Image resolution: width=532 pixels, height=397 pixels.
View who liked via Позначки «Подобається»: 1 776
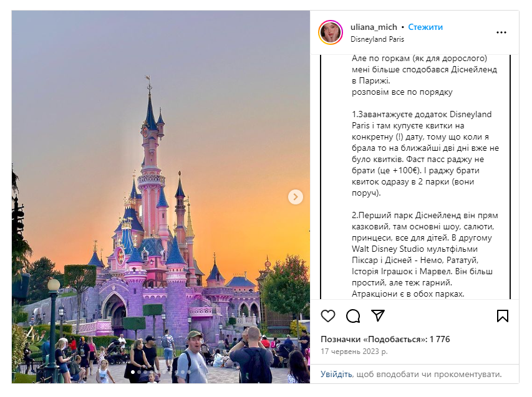pyautogui.click(x=385, y=340)
